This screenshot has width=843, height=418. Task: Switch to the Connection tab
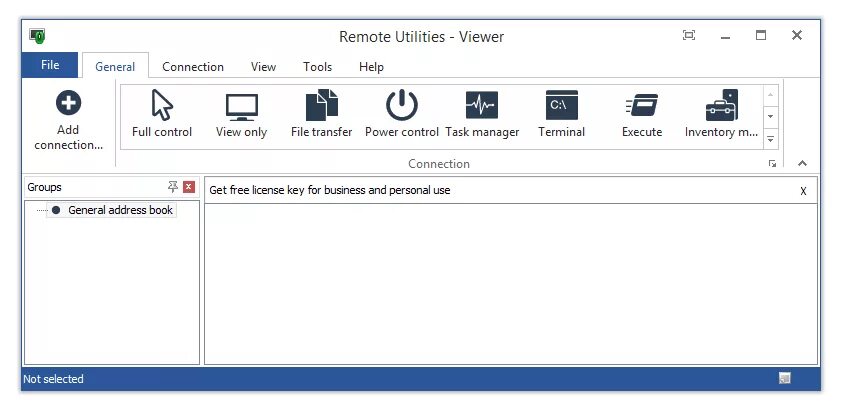[193, 67]
